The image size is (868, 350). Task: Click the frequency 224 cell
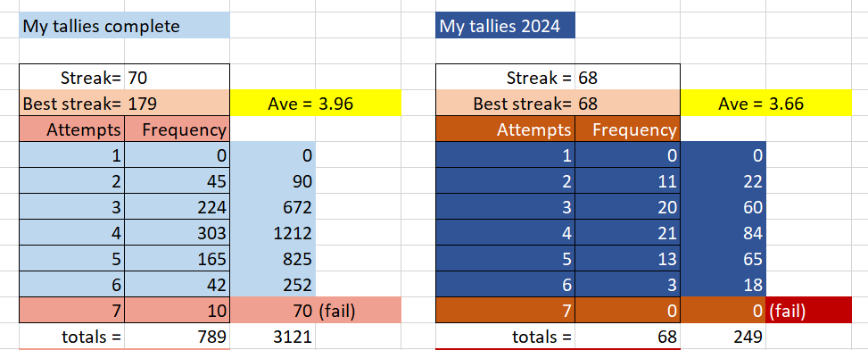pos(178,207)
